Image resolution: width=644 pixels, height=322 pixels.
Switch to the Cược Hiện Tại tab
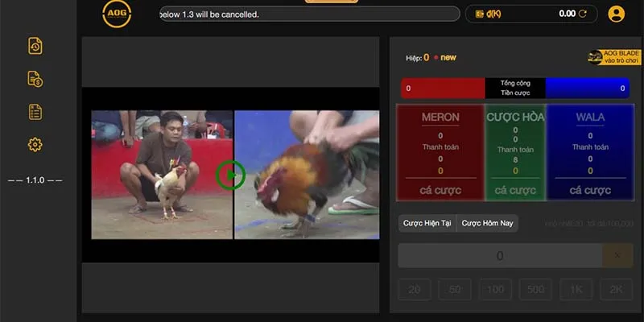click(x=427, y=223)
